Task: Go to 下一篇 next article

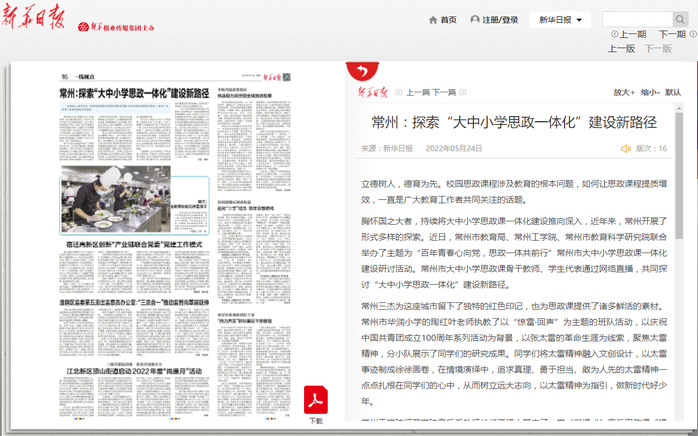Action: (x=445, y=91)
